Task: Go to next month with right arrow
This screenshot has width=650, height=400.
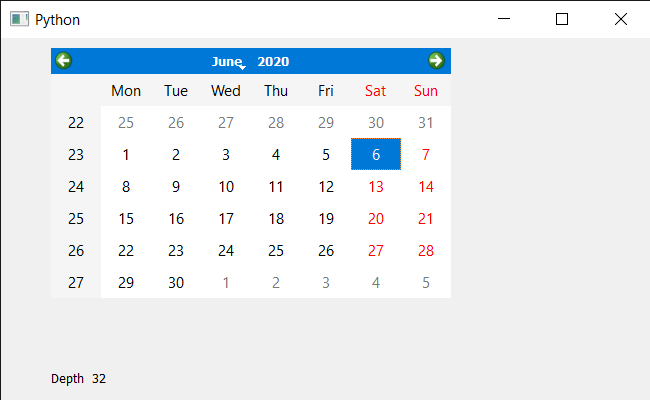Action: coord(436,61)
